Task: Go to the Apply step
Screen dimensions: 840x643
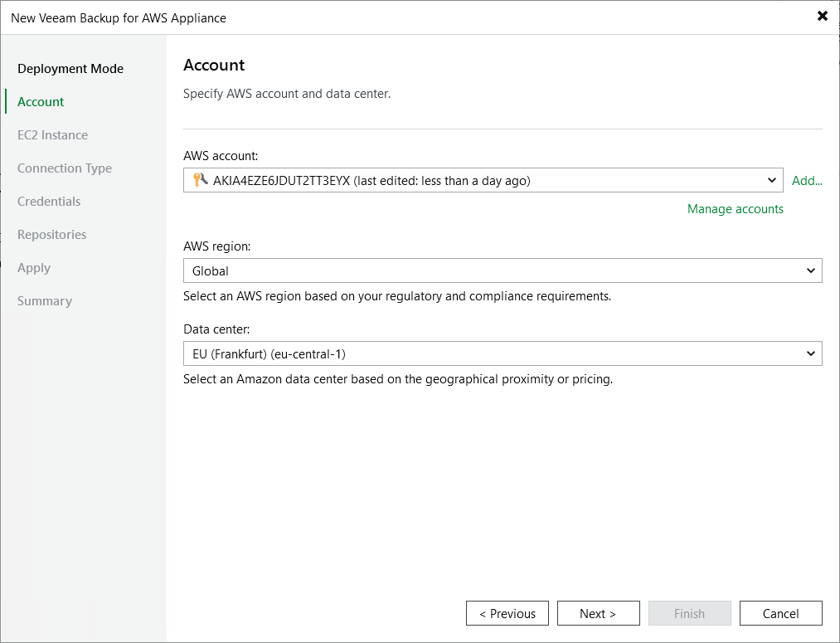Action: 34,267
